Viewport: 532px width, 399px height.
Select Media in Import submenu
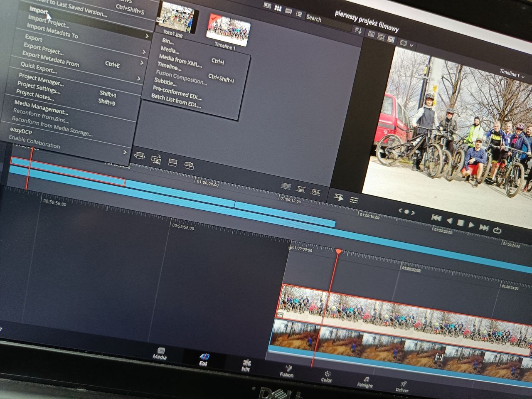click(x=170, y=50)
